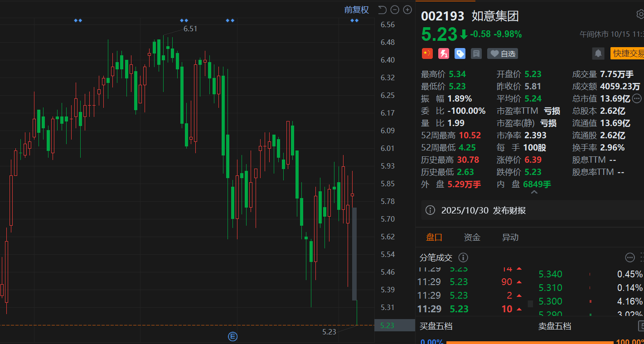The height and width of the screenshot is (344, 644).
Task: Open the price alert bell icon
Action: coord(598,53)
